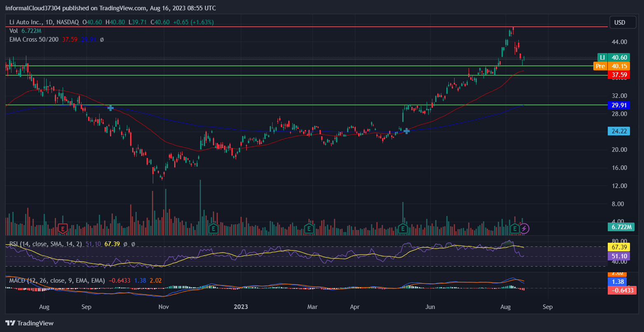Click the Apr label on time axis
Image resolution: width=644 pixels, height=332 pixels.
(354, 307)
